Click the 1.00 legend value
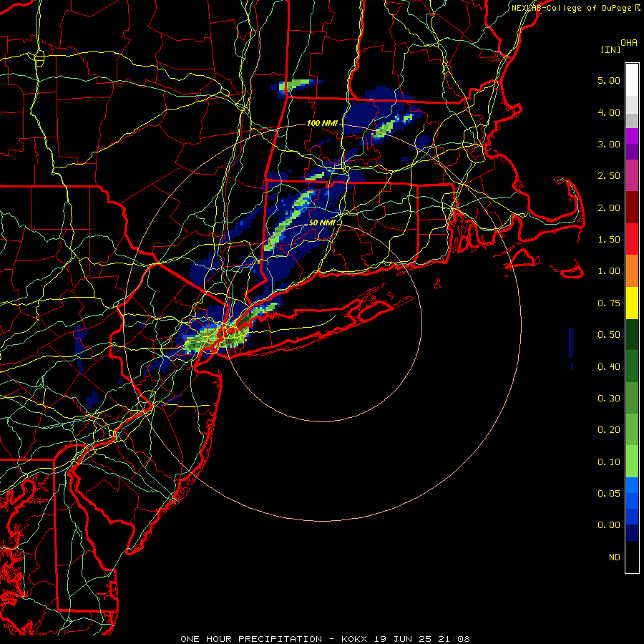This screenshot has height=644, width=644. click(x=609, y=271)
